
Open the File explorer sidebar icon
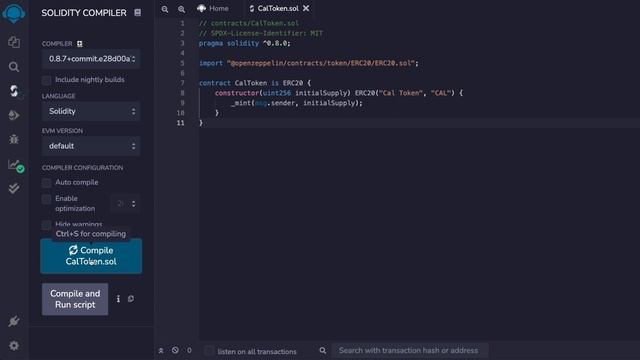[x=14, y=42]
